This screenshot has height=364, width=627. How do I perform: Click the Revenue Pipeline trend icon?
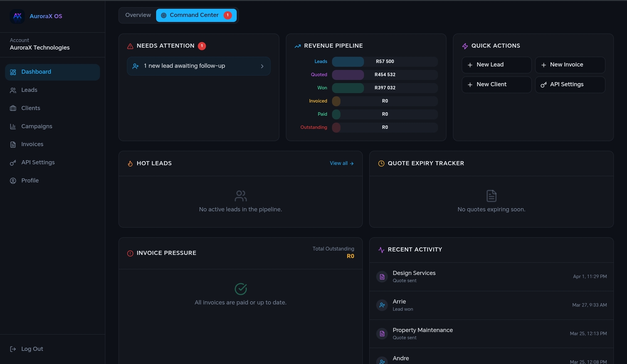tap(298, 46)
